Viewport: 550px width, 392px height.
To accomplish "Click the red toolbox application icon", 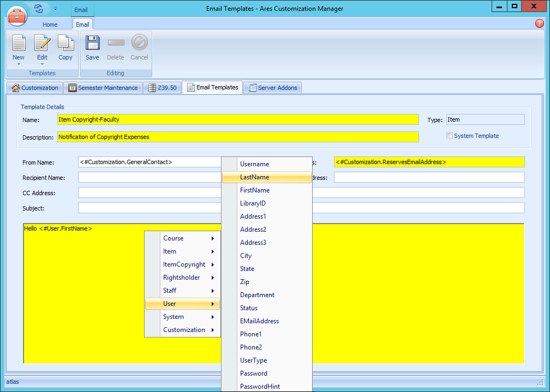I will point(17,16).
